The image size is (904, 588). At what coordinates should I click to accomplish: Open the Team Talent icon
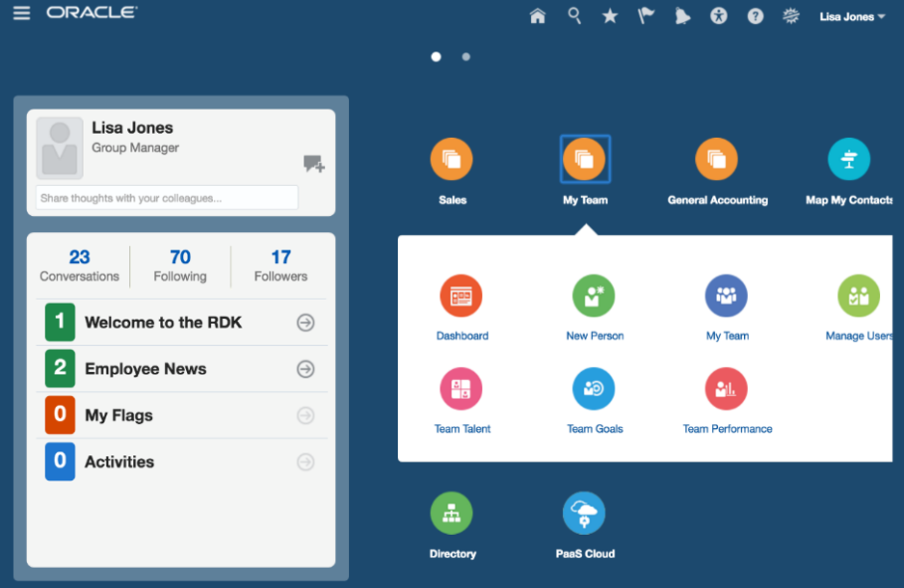point(462,388)
